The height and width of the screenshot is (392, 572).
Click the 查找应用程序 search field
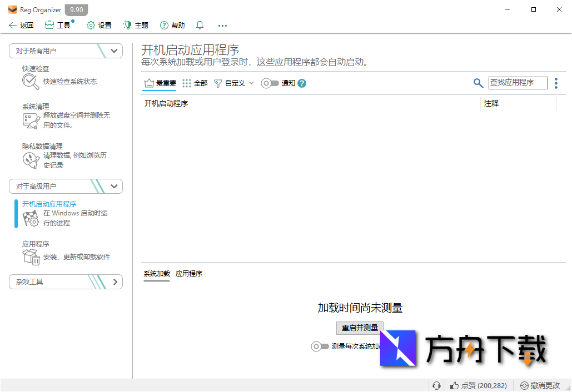tap(518, 83)
